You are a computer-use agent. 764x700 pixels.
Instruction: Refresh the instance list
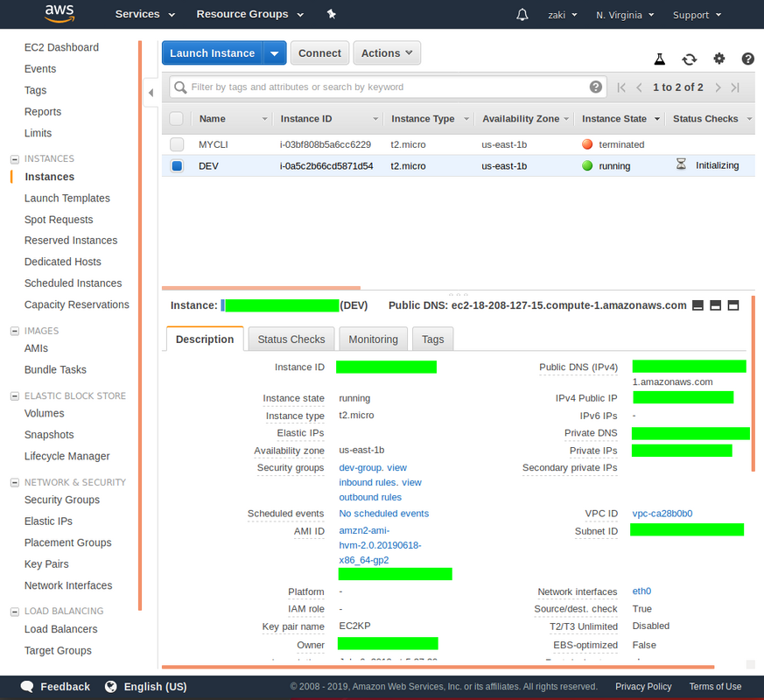(x=689, y=59)
